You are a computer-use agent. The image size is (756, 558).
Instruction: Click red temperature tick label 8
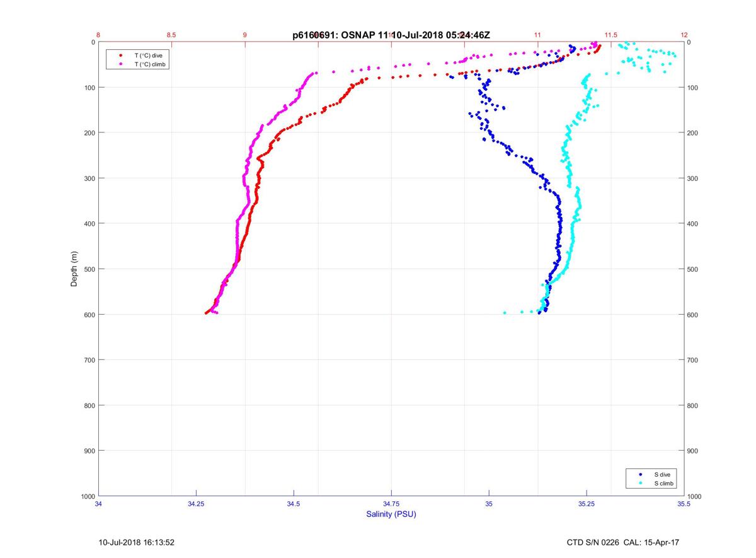coord(99,35)
